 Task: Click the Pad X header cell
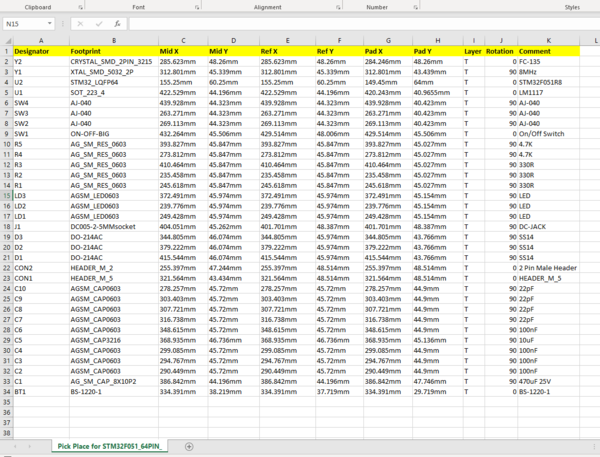click(388, 51)
